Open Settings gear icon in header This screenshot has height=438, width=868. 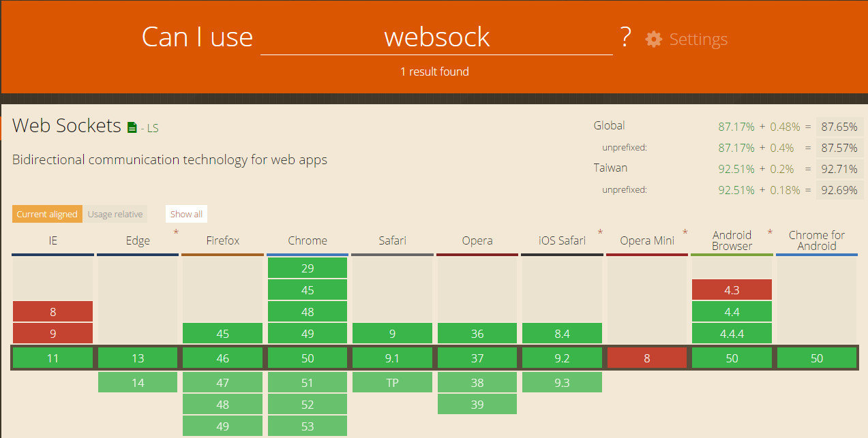(653, 39)
